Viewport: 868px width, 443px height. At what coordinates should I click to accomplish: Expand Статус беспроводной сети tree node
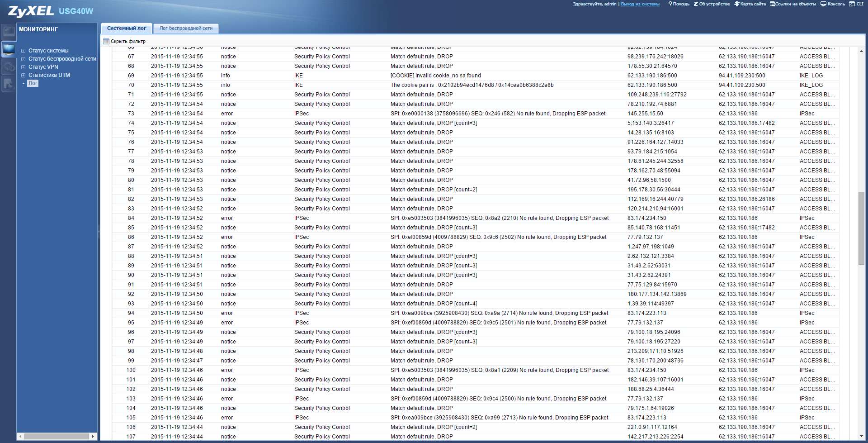24,59
